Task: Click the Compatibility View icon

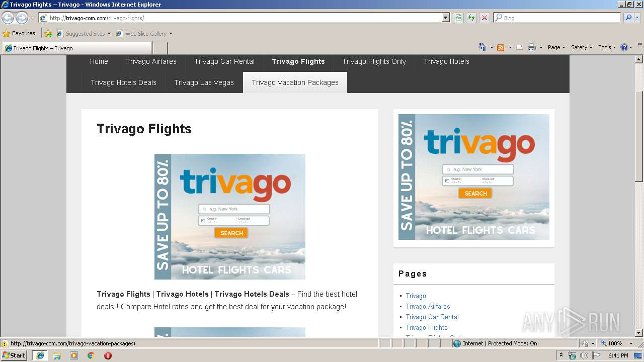Action: click(x=458, y=18)
